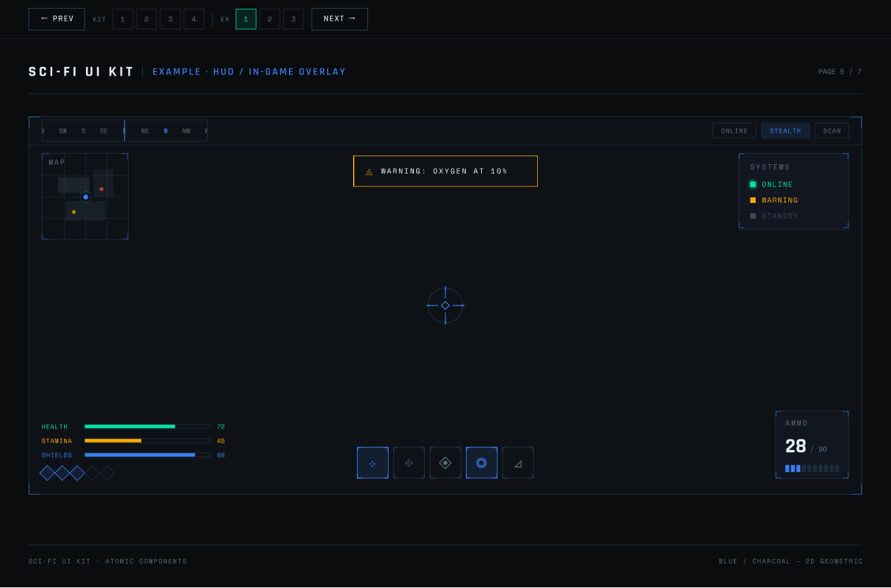This screenshot has height=588, width=891.
Task: Click the highlighted N on compass
Action: [x=166, y=131]
